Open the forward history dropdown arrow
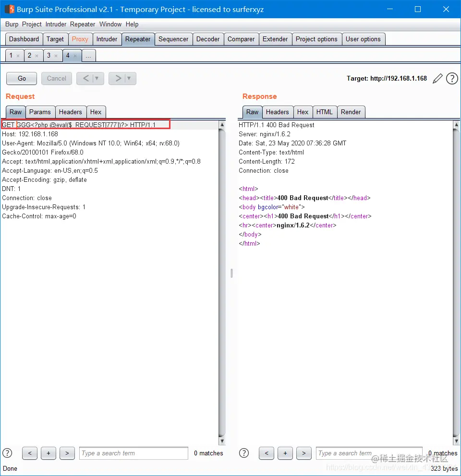 [129, 79]
